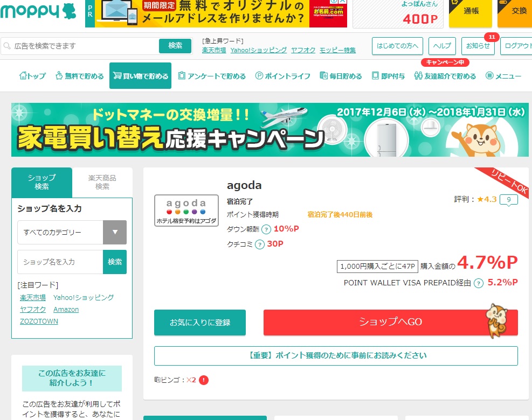Click the agoda shop title
Screen dimensions: 532x420
coord(244,185)
